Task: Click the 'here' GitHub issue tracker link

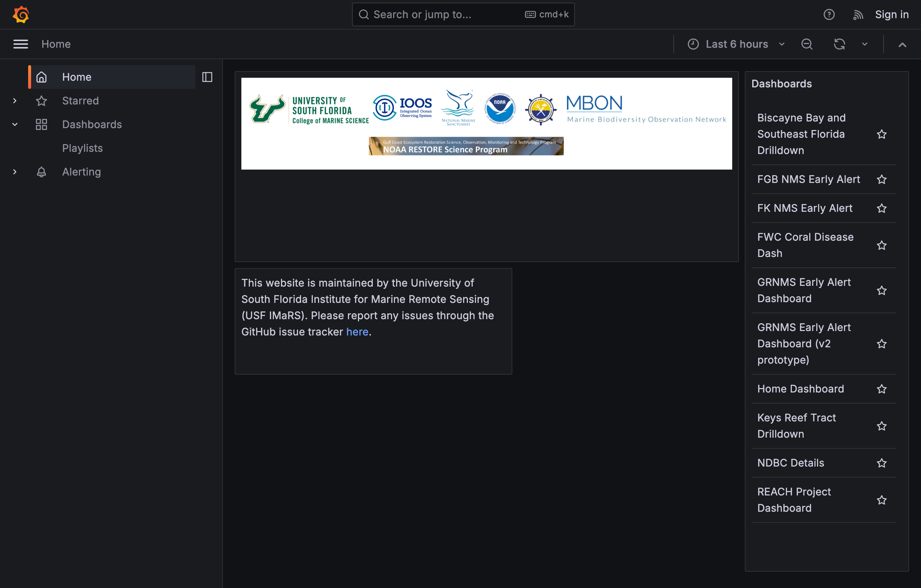Action: [357, 332]
